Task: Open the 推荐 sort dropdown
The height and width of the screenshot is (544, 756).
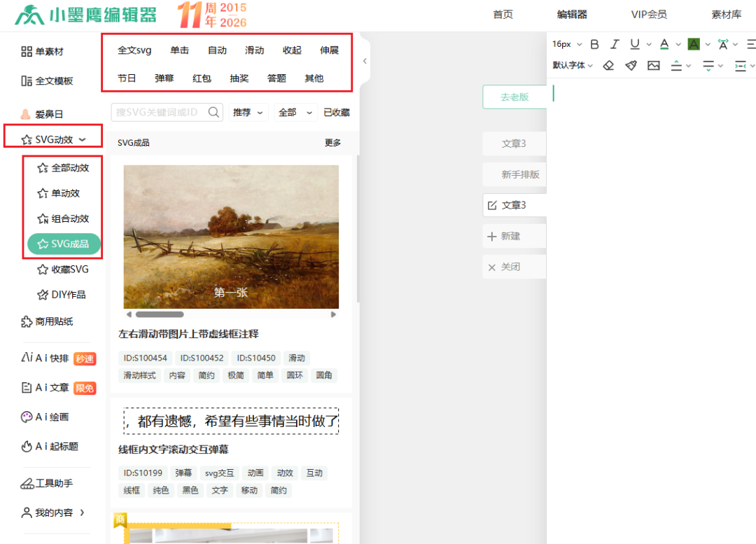Action: coord(248,112)
